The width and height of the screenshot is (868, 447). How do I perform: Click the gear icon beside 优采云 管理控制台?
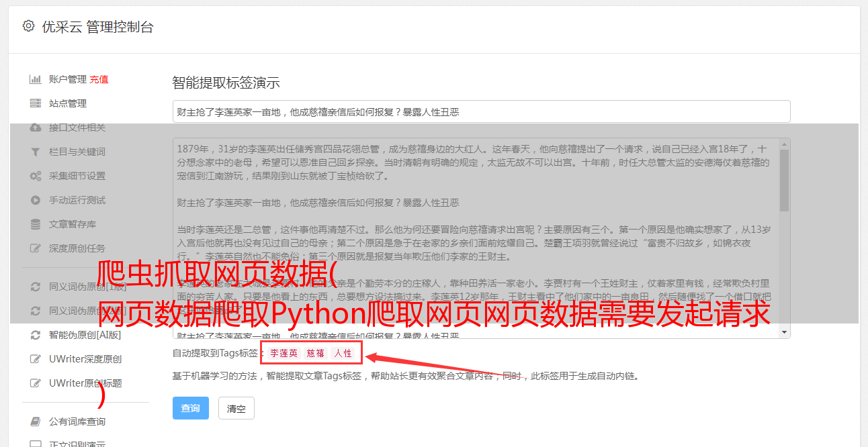click(28, 26)
